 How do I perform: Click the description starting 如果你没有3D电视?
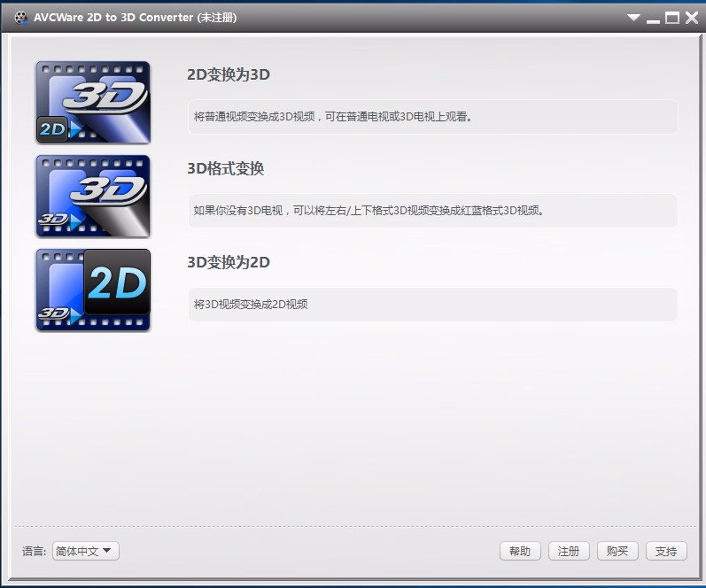coord(432,210)
